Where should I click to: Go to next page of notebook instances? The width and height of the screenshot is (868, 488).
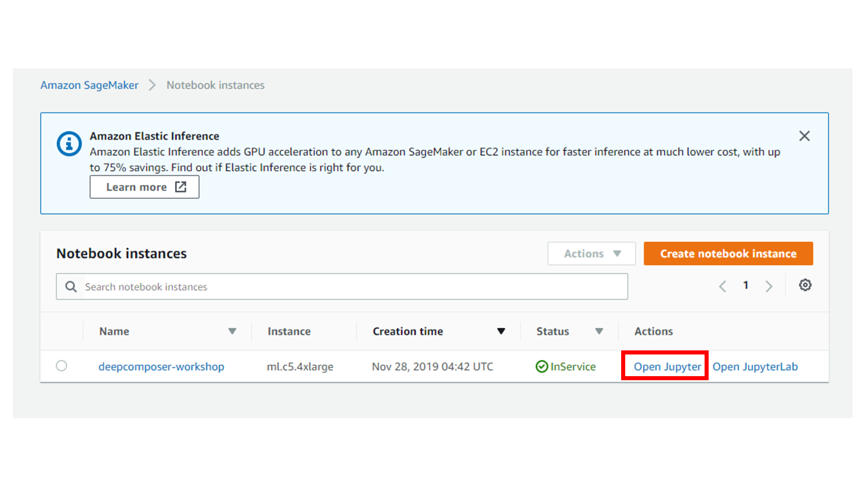pyautogui.click(x=769, y=286)
